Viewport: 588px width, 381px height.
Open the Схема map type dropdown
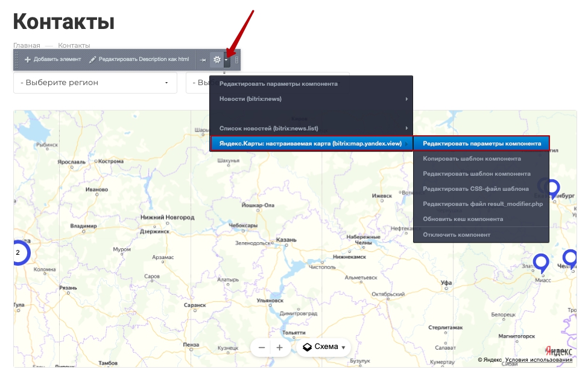click(x=324, y=347)
